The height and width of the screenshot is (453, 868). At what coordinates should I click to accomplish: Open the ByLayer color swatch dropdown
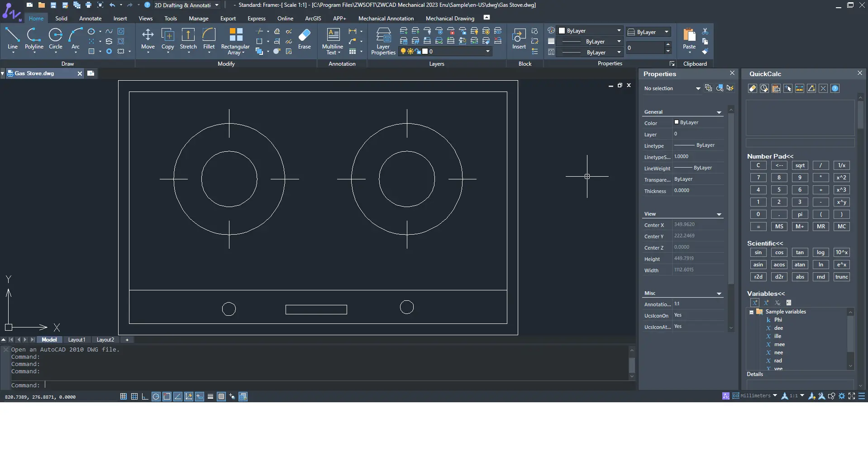[619, 31]
